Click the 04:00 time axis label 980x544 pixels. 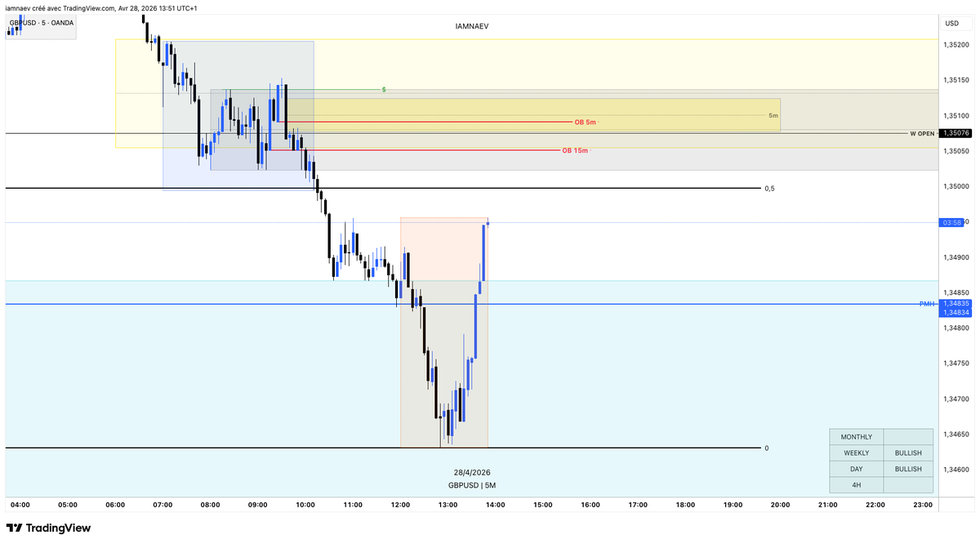click(x=20, y=505)
